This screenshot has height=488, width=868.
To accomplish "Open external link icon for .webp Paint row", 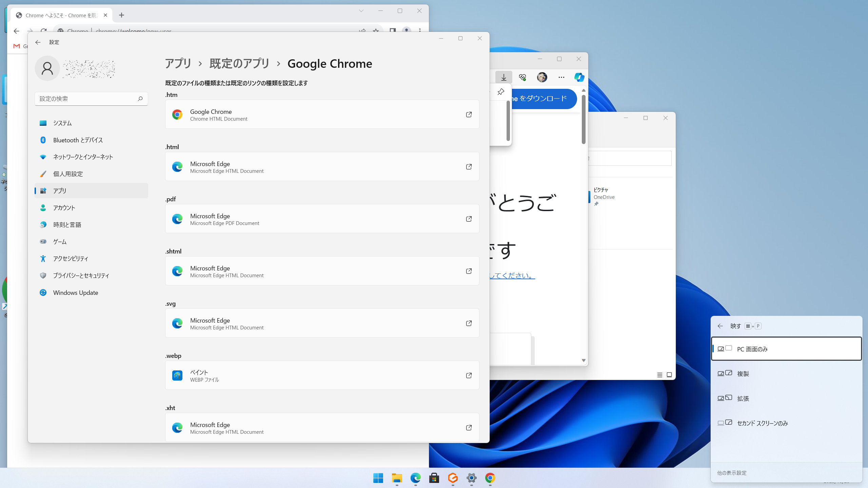I will pyautogui.click(x=469, y=375).
